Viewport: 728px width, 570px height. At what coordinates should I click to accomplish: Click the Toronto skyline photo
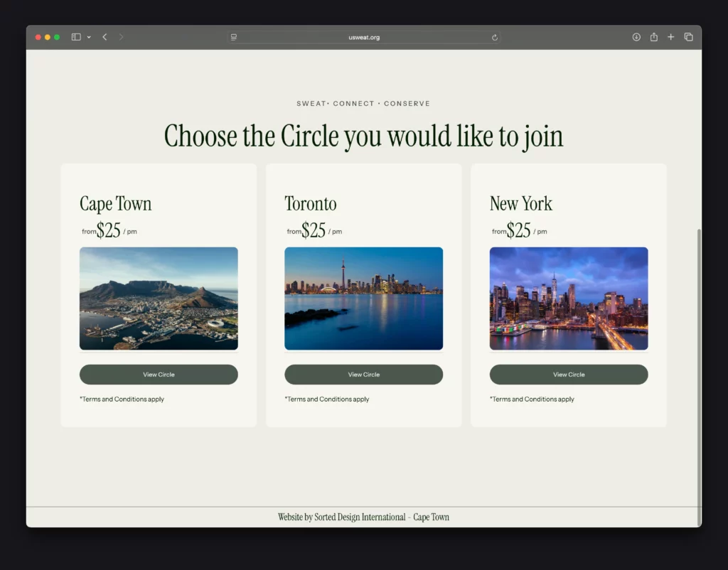coord(363,299)
